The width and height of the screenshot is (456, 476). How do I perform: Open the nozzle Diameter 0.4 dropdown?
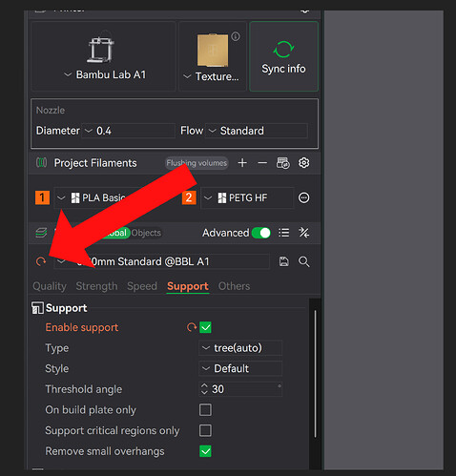tap(129, 131)
